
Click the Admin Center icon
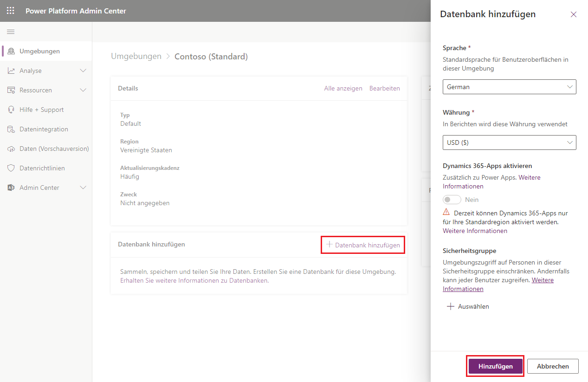click(x=11, y=188)
